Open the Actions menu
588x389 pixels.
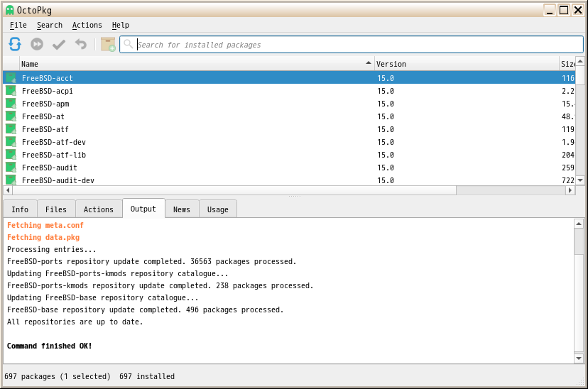[87, 25]
